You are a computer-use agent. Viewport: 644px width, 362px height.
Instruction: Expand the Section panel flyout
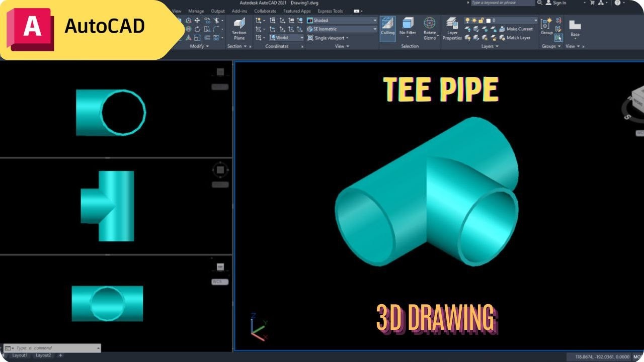245,46
